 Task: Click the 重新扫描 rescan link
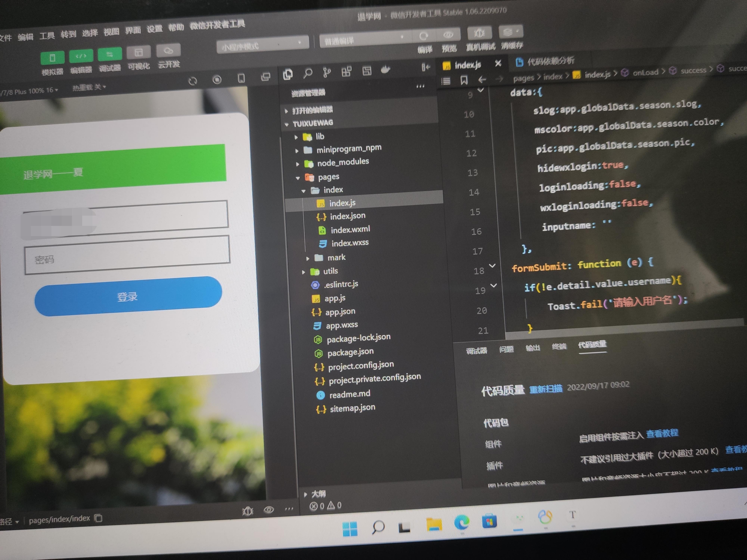tap(546, 388)
